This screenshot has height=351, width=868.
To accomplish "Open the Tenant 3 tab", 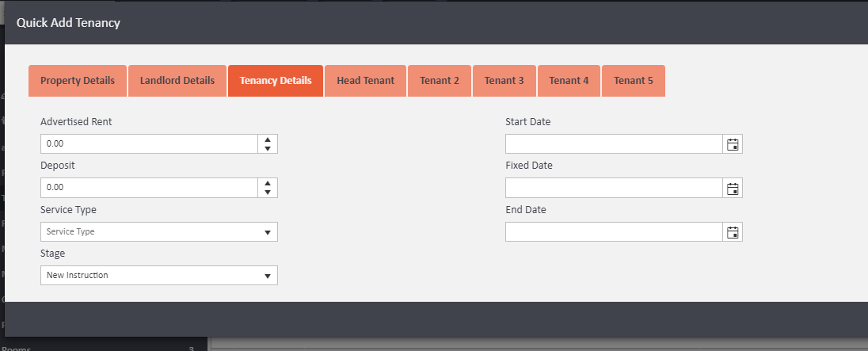I will click(504, 81).
